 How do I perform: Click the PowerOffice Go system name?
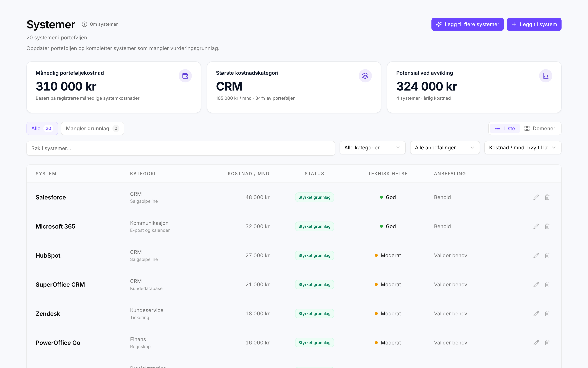(58, 343)
